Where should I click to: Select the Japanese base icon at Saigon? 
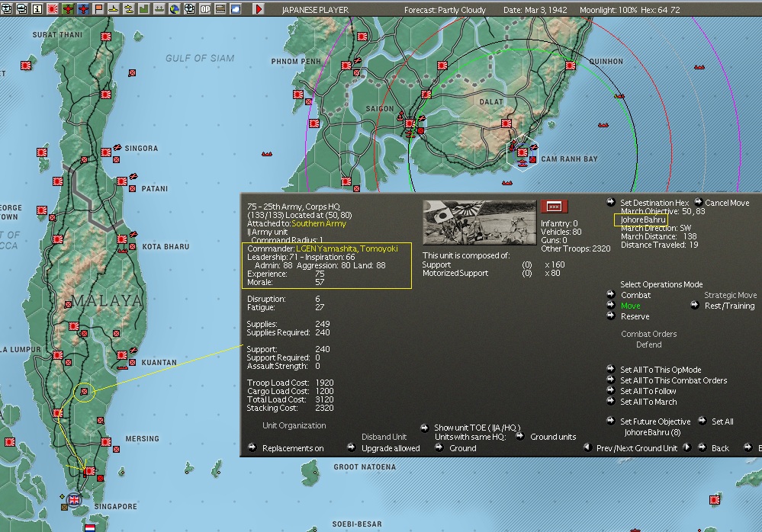pyautogui.click(x=410, y=123)
